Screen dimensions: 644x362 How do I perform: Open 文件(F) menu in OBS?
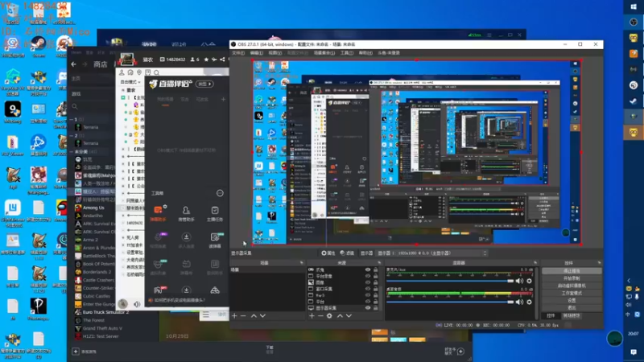pyautogui.click(x=238, y=53)
